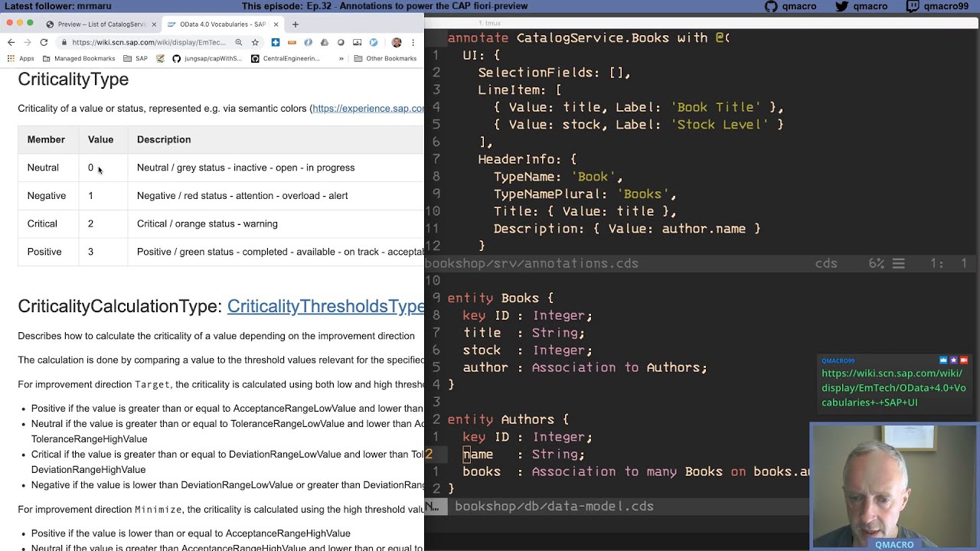Click the GitHub icon in overlay bar
Viewport: 980px width, 551px height.
pos(771,6)
